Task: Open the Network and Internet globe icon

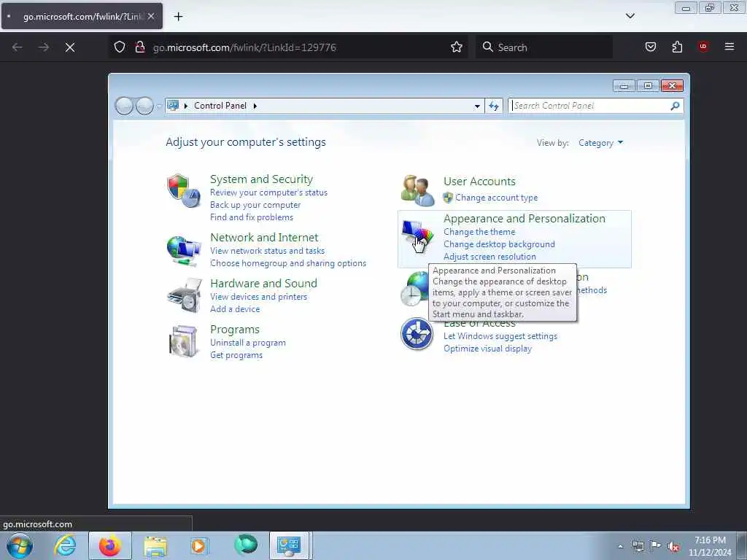Action: coord(183,251)
